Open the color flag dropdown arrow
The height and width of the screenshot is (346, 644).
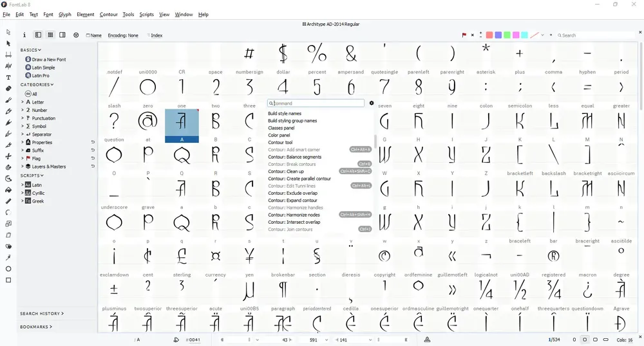pyautogui.click(x=542, y=35)
